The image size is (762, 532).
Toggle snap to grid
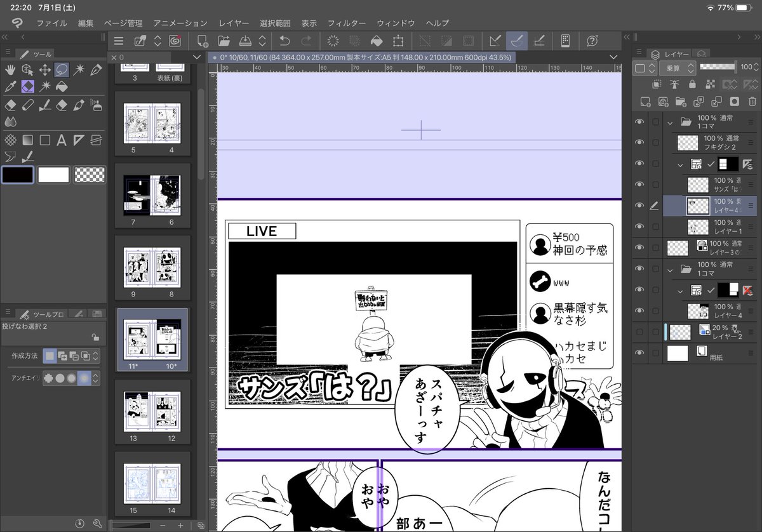coord(538,41)
